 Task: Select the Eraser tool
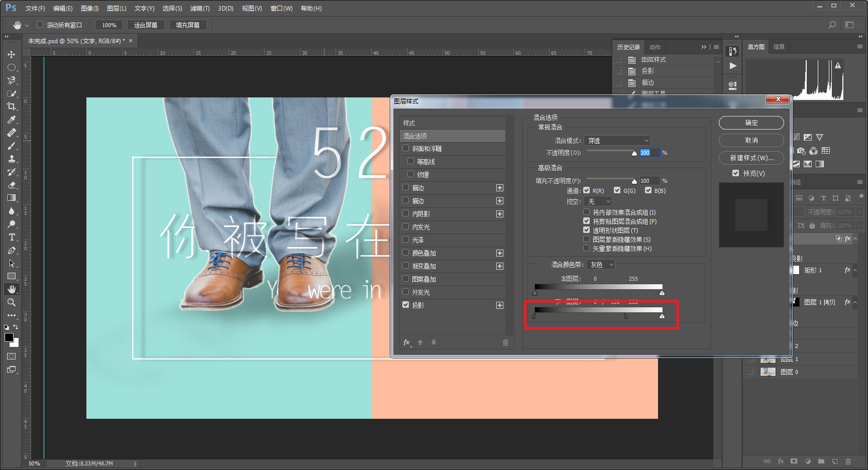point(11,185)
